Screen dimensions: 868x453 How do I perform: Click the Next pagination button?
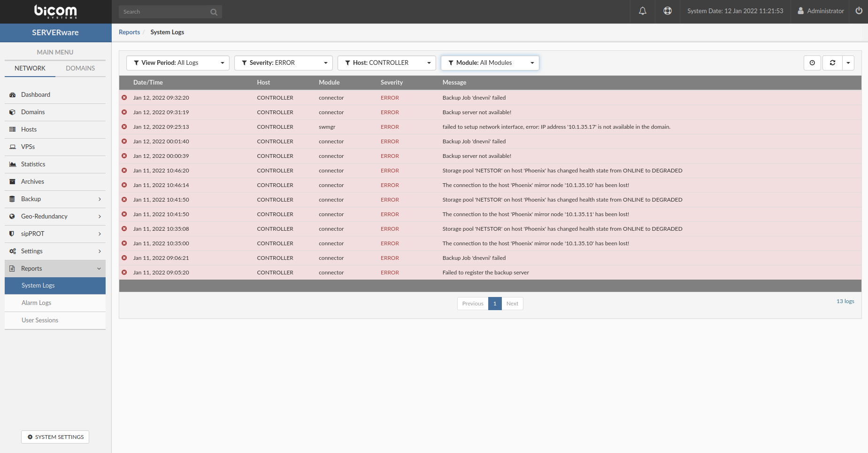[512, 303]
